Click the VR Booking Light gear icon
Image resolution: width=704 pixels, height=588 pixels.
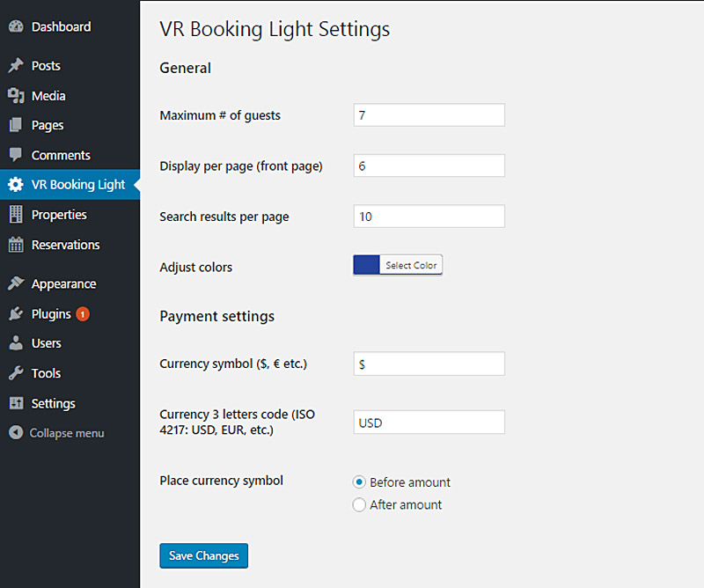(x=16, y=185)
